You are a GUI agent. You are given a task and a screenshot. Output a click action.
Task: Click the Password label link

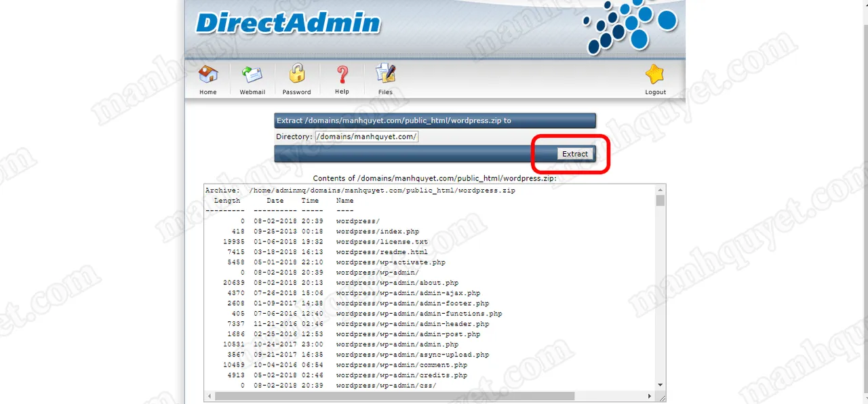coord(296,92)
